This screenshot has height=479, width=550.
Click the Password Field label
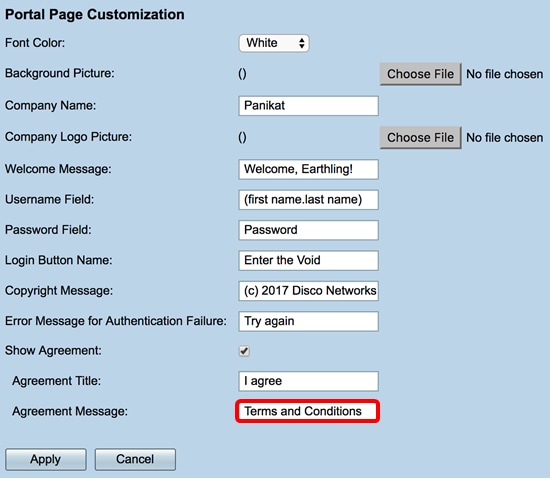48,230
